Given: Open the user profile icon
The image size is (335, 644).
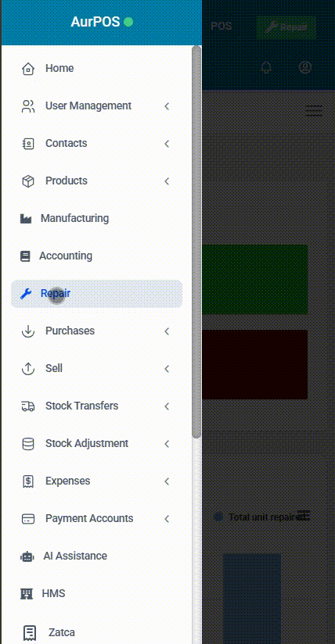Looking at the screenshot, I should 305,67.
